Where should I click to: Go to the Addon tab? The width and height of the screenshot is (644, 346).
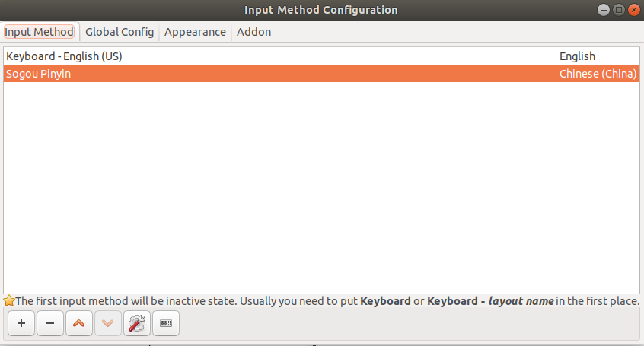pyautogui.click(x=253, y=32)
